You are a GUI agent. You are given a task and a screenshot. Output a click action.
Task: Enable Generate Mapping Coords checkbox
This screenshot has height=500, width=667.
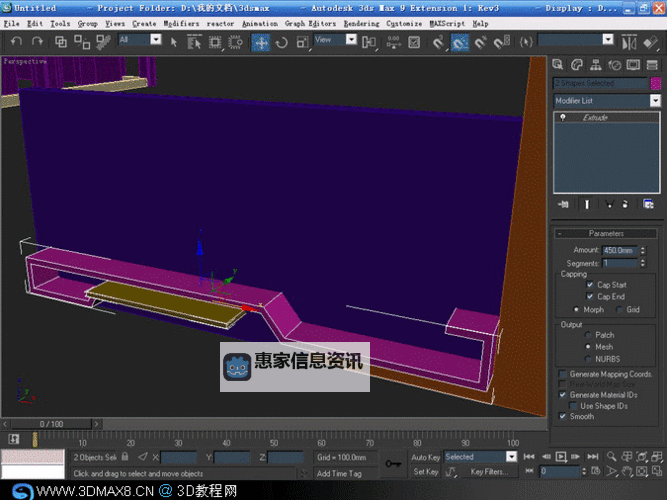coord(563,374)
